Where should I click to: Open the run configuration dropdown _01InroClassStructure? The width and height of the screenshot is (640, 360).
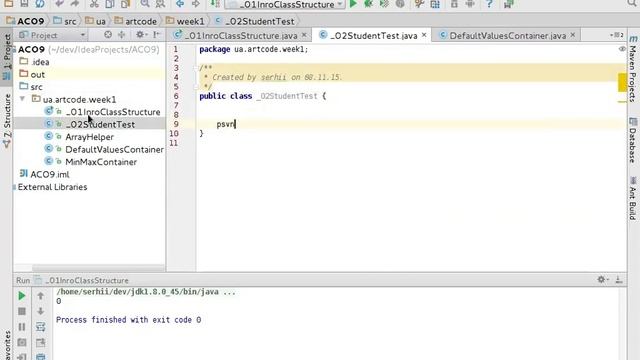286,4
